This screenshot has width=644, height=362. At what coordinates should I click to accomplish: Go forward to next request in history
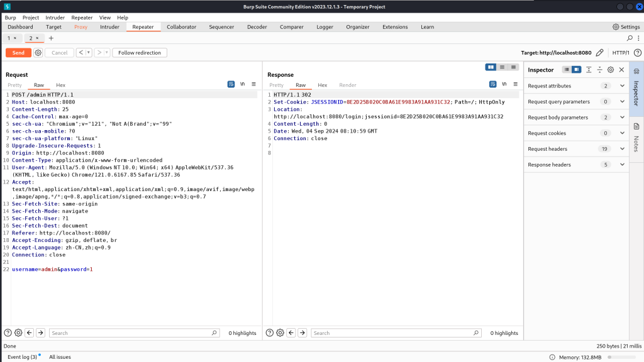[99, 53]
